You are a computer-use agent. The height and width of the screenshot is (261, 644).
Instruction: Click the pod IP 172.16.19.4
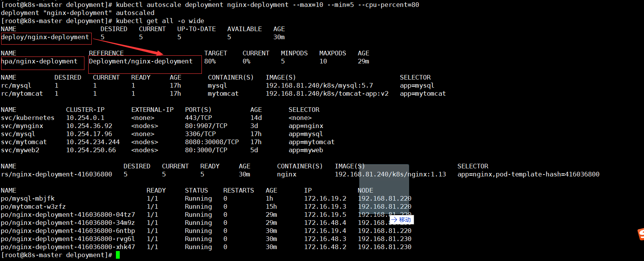click(325, 231)
